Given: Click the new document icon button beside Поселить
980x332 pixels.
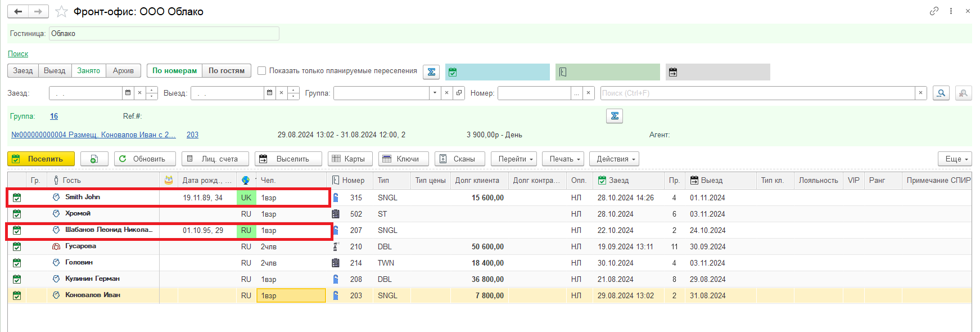Looking at the screenshot, I should tap(94, 159).
